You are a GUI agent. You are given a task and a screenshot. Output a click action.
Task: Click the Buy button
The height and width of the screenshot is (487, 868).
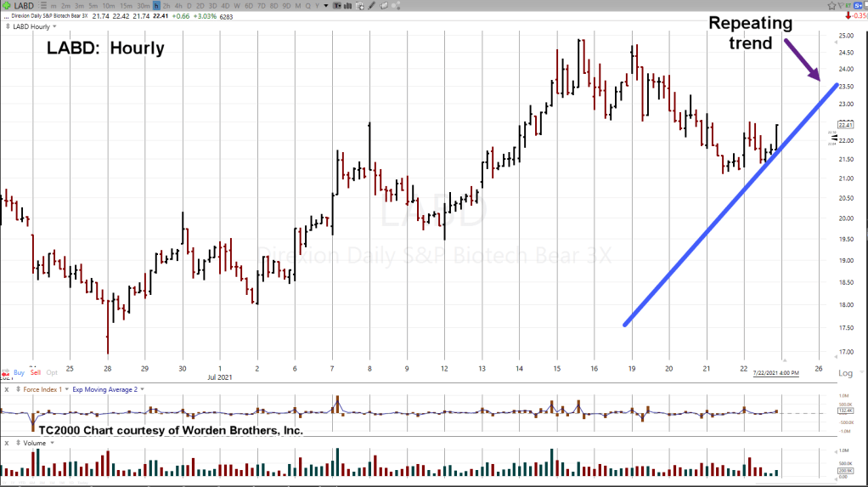[x=19, y=373]
